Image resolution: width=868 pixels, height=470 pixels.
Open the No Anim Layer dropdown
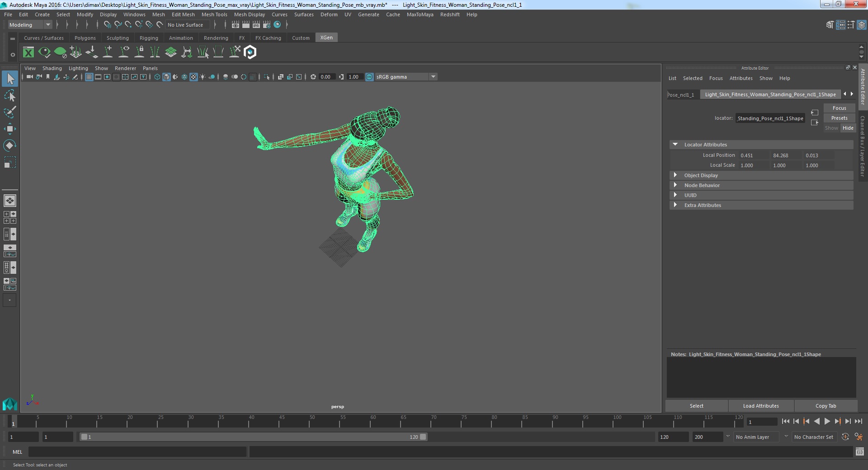(757, 437)
